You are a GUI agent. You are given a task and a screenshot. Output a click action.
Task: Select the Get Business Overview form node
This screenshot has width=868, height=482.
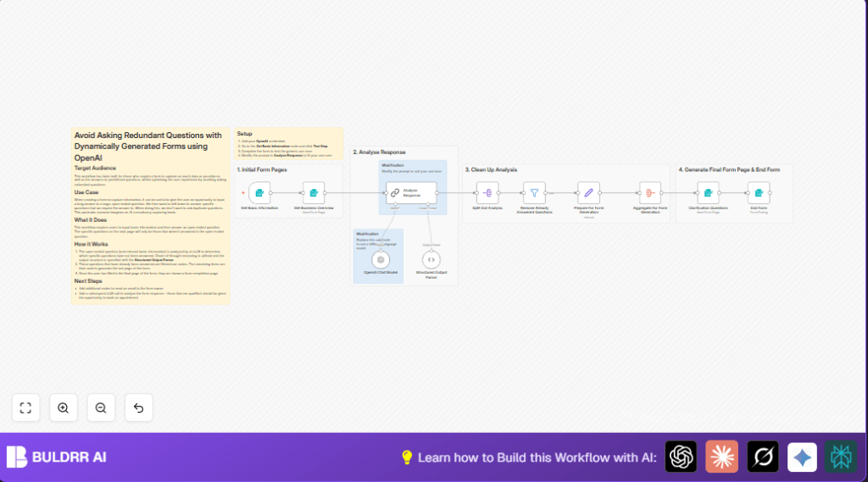click(x=314, y=192)
